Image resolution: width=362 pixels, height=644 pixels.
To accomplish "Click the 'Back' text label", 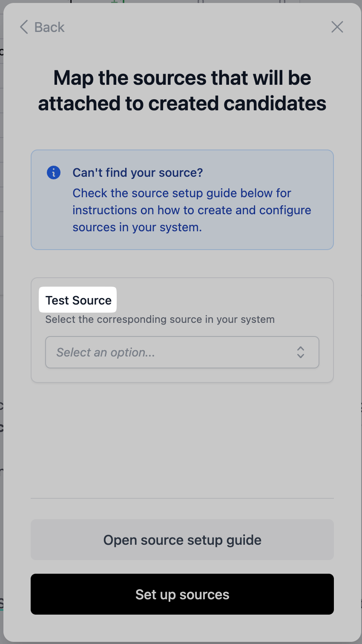I will coord(49,27).
